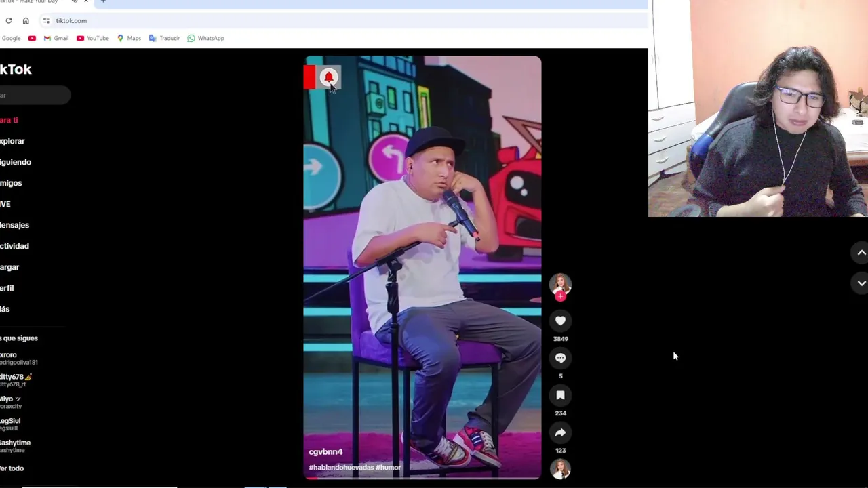Viewport: 868px width, 488px height.
Task: Click the red bell icon on video
Action: point(329,77)
